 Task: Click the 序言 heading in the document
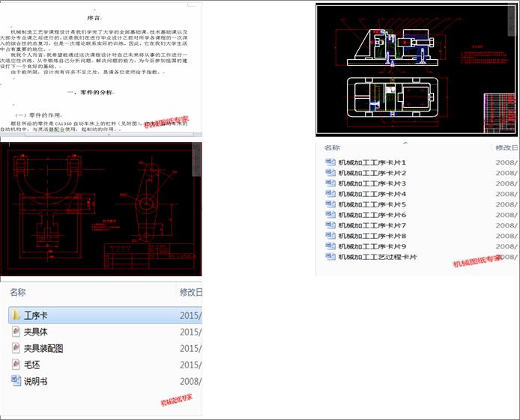pos(94,18)
